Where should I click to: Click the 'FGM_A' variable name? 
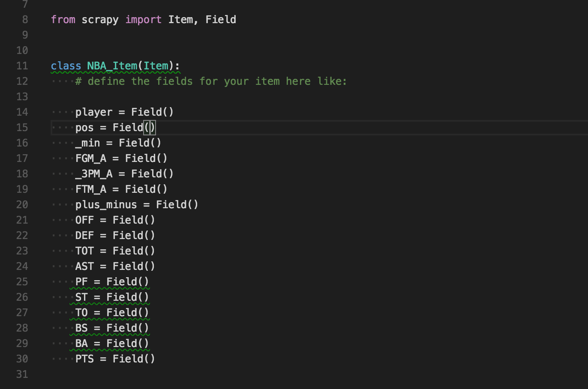(x=90, y=159)
